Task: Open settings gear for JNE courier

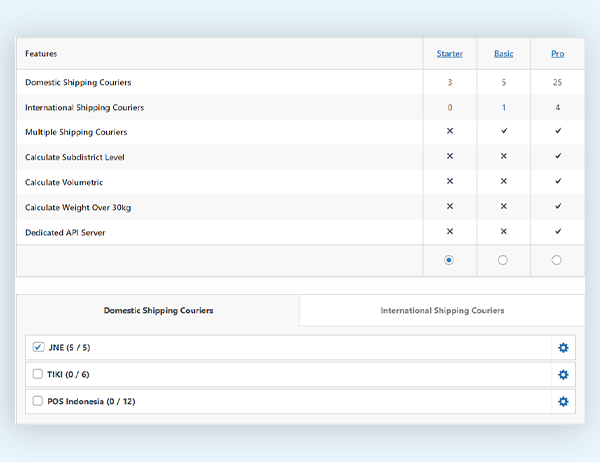Action: (563, 348)
